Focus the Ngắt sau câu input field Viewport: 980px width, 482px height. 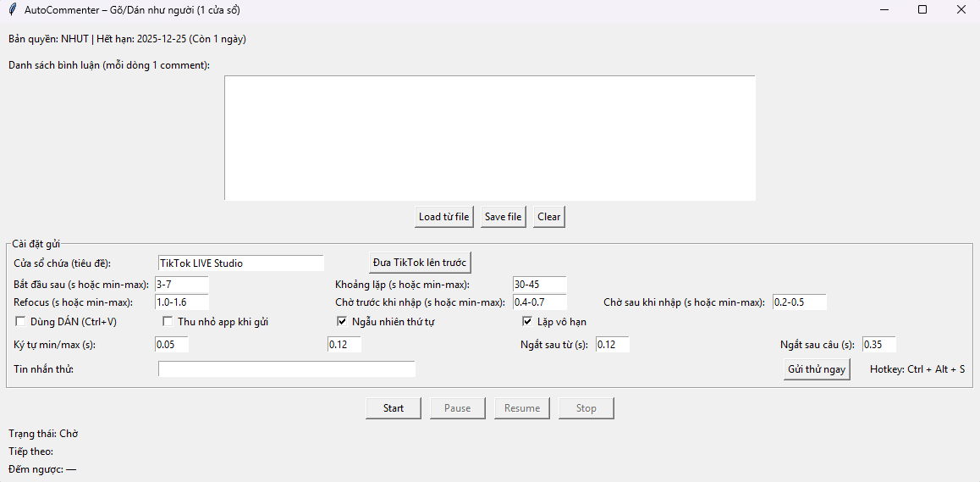pyautogui.click(x=878, y=345)
